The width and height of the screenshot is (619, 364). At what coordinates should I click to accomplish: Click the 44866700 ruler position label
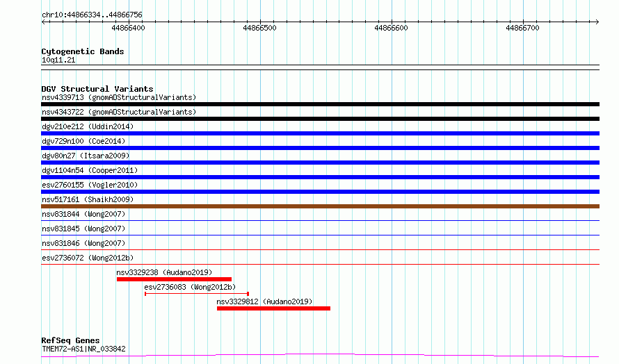pyautogui.click(x=523, y=28)
